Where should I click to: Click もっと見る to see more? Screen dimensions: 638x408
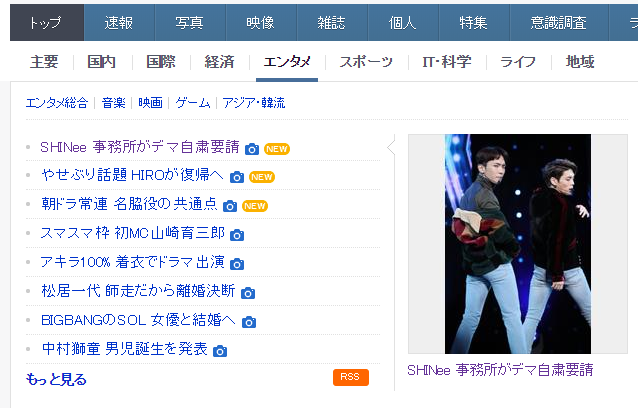[x=56, y=380]
